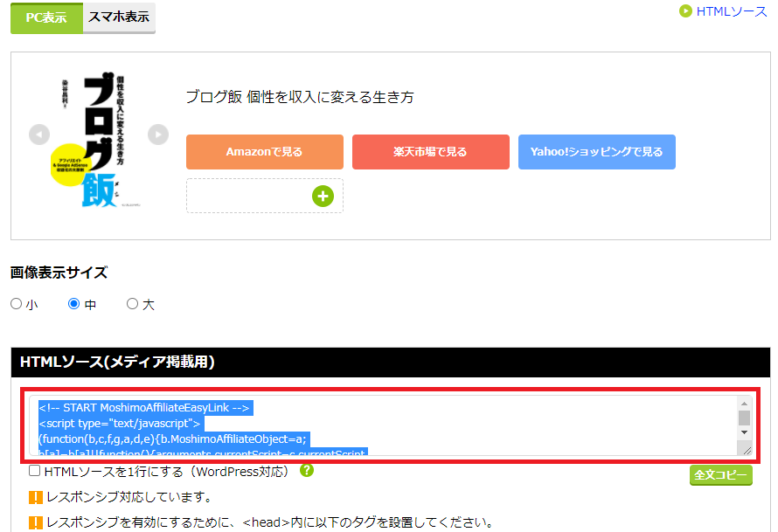Image resolution: width=778 pixels, height=532 pixels.
Task: Click the 全文コピー button
Action: 721,475
